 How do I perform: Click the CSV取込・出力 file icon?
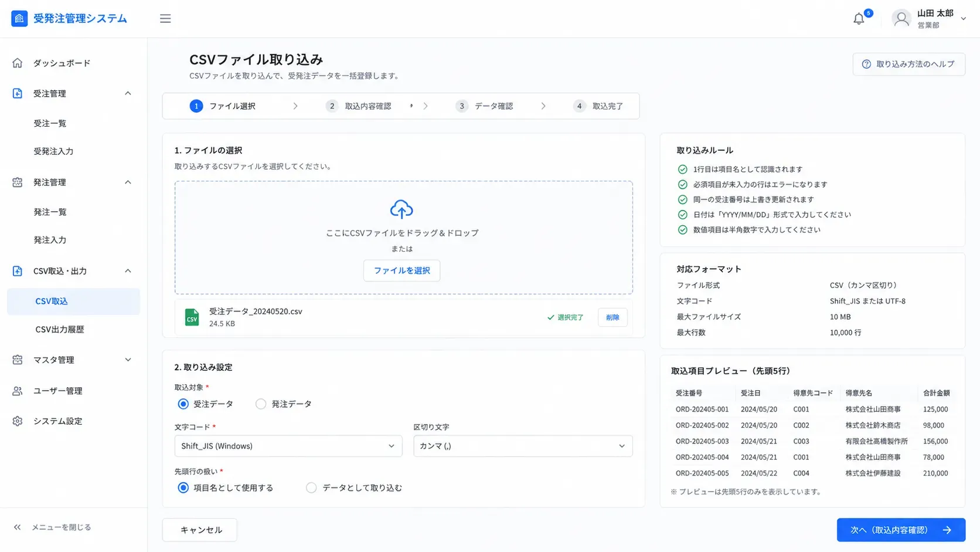pos(18,271)
